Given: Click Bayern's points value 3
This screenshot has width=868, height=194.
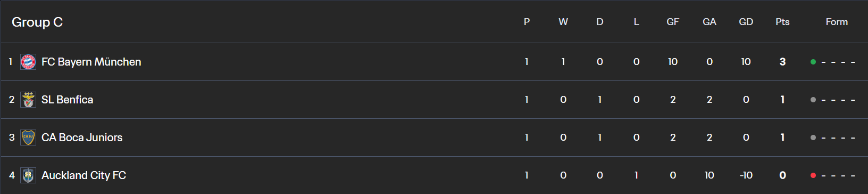Looking at the screenshot, I should point(782,62).
